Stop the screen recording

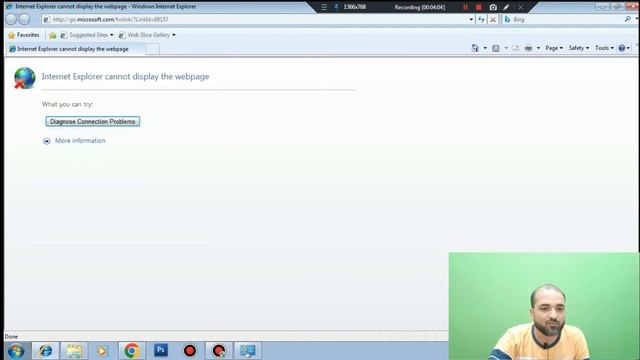tap(478, 7)
